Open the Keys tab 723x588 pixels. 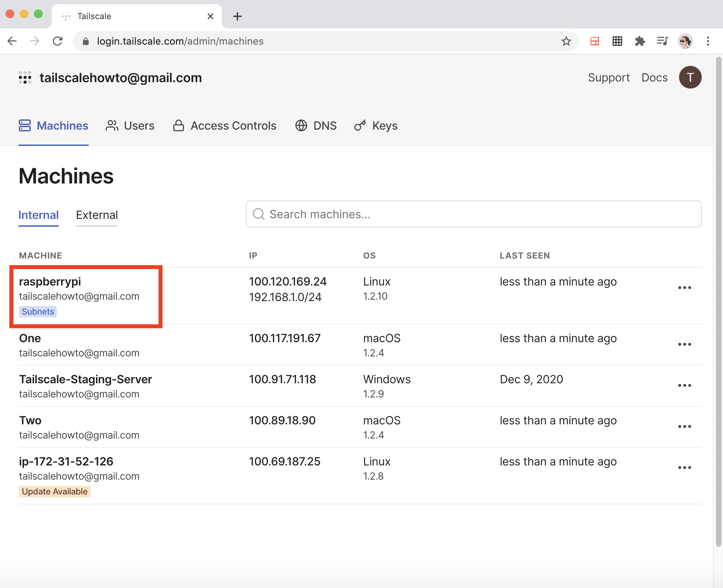[376, 126]
